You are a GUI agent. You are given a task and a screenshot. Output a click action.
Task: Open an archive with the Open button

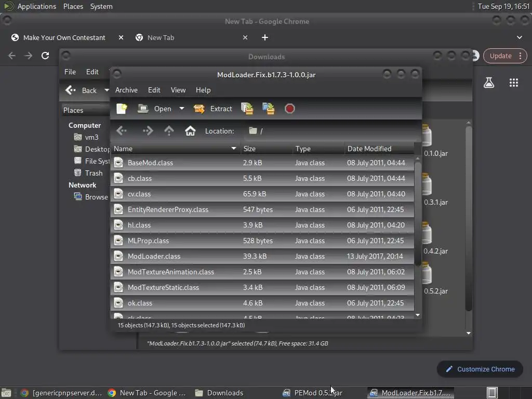tap(154, 109)
